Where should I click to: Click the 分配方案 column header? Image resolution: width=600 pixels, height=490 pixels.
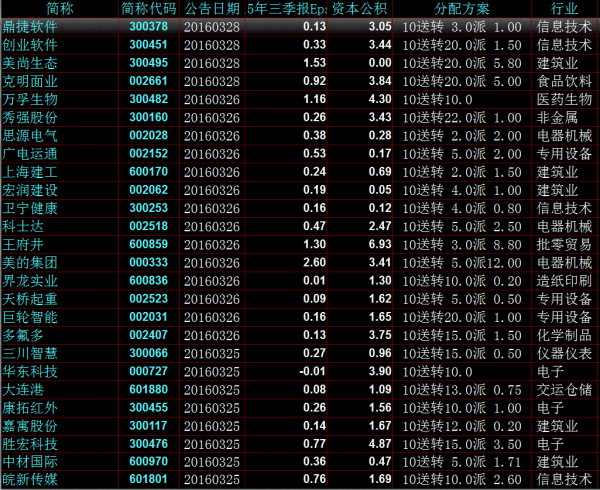(x=462, y=9)
